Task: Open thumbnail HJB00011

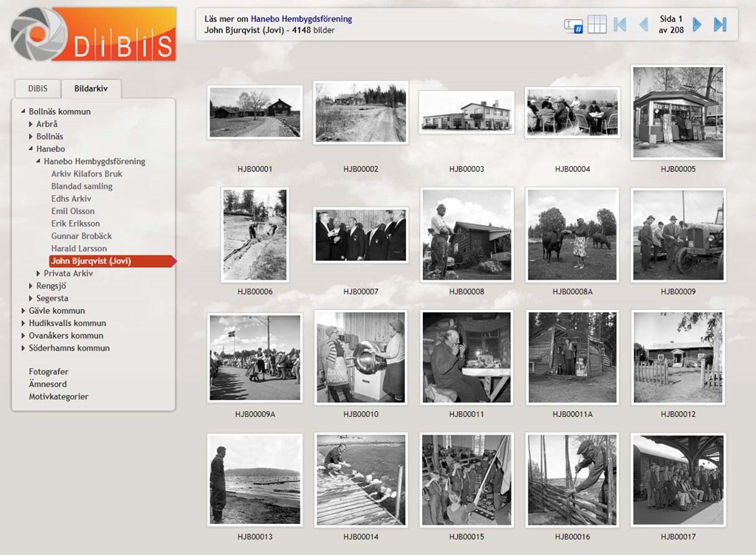Action: (x=467, y=357)
